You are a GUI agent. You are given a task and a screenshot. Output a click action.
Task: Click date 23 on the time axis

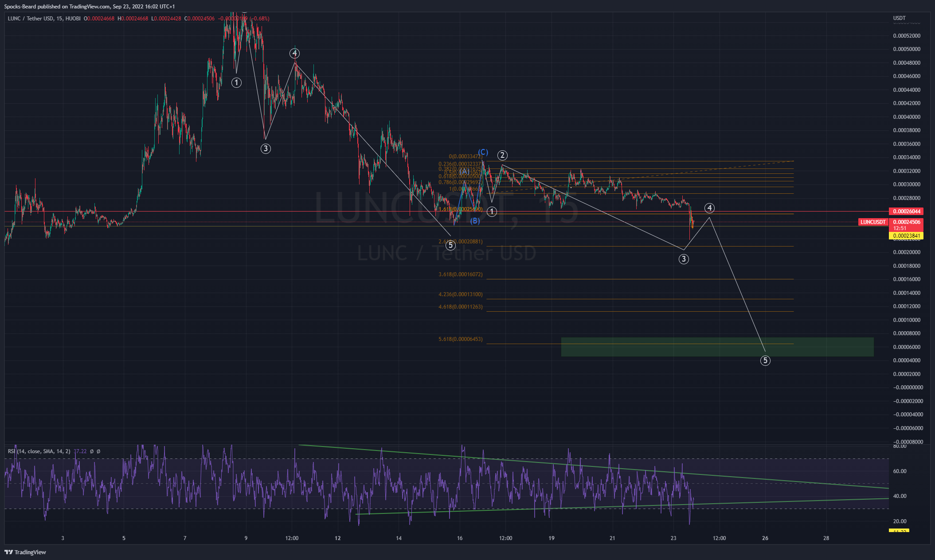coord(673,538)
